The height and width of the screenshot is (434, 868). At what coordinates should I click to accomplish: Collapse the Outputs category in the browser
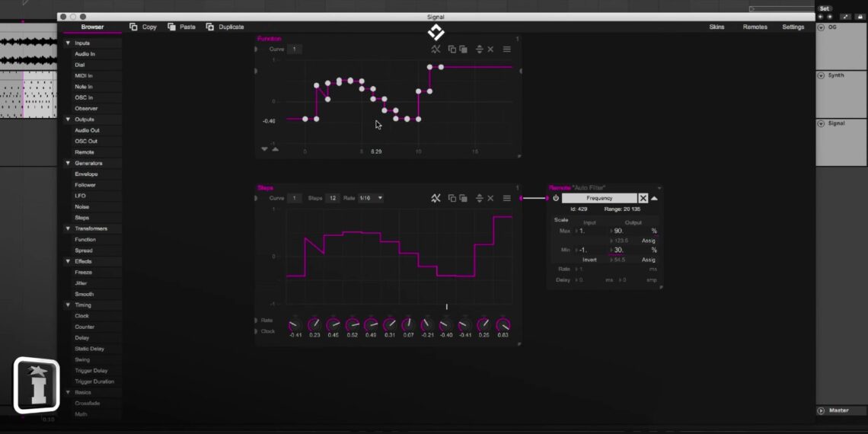point(68,119)
